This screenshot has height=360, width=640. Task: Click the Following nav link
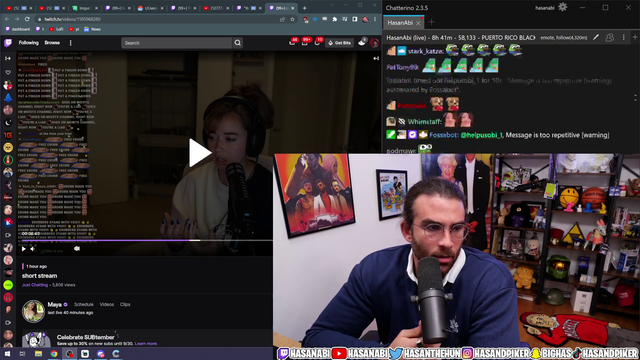click(x=29, y=42)
